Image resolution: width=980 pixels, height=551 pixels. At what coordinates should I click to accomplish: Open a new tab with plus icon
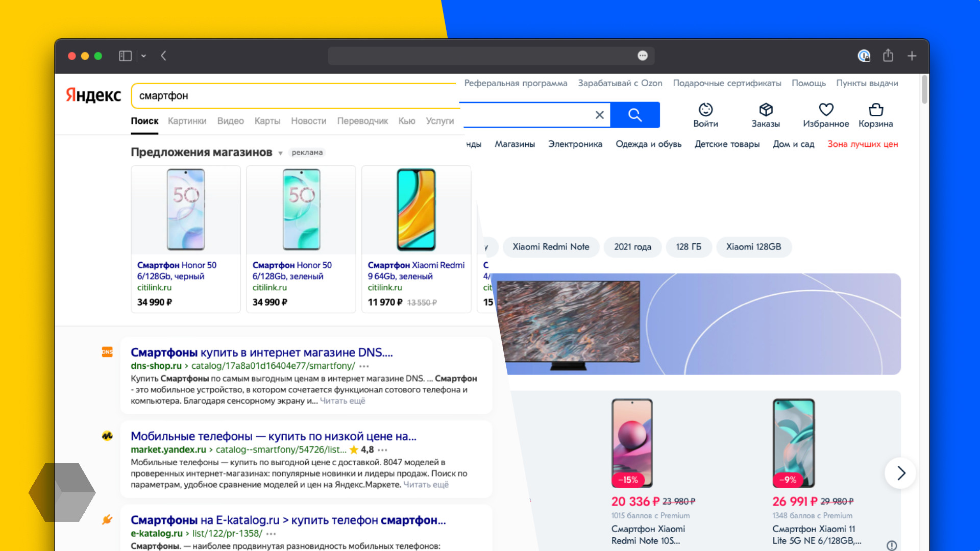[x=912, y=56]
